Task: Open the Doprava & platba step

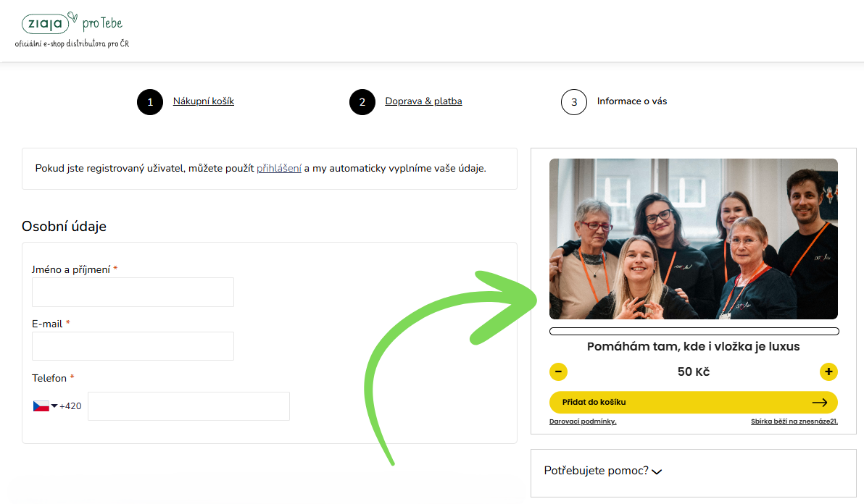Action: point(423,101)
